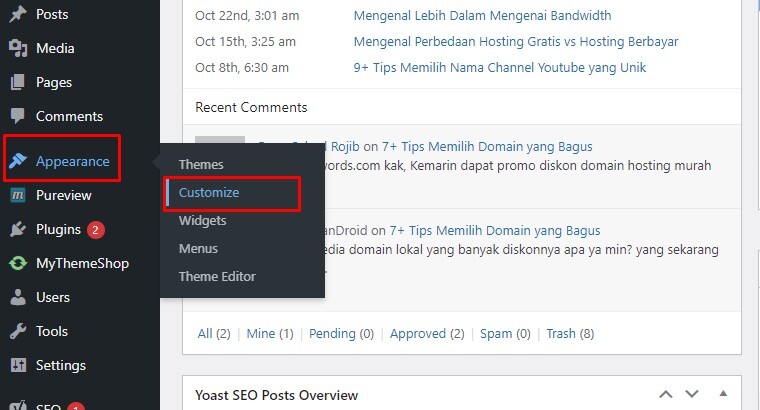Click the Yoast SEO Posts Overview heading

coord(276,395)
